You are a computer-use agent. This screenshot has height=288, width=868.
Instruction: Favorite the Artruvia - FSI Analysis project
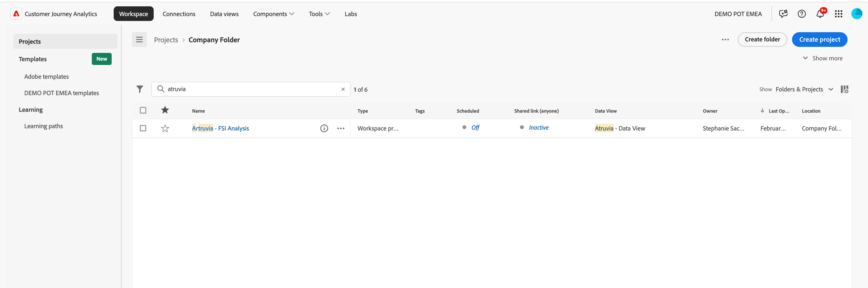pos(165,128)
